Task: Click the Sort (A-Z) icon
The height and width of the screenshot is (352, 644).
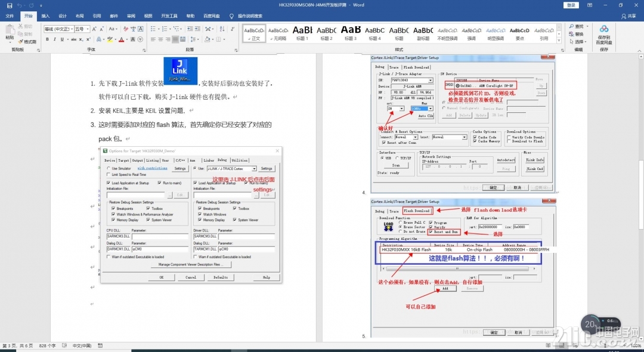Action: (x=222, y=29)
